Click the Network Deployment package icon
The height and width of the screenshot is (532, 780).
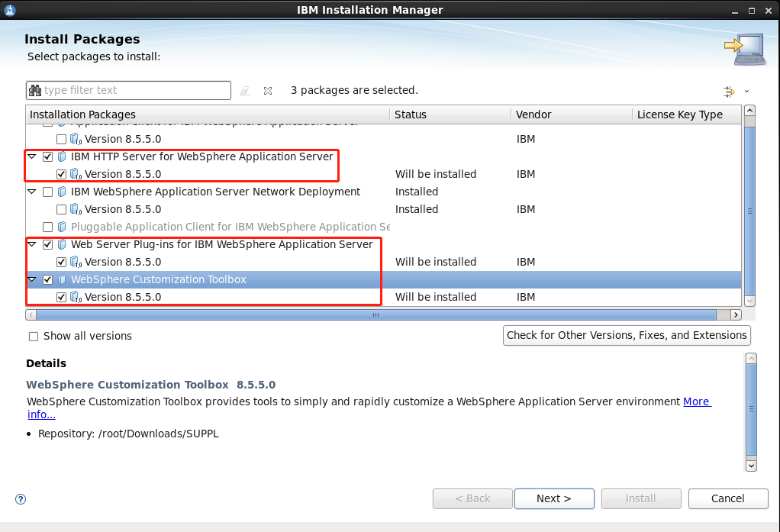tap(62, 192)
